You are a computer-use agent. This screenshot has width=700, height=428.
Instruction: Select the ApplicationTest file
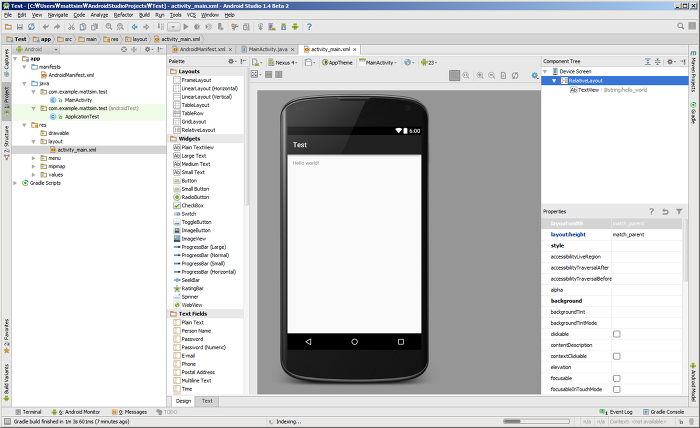click(82, 117)
